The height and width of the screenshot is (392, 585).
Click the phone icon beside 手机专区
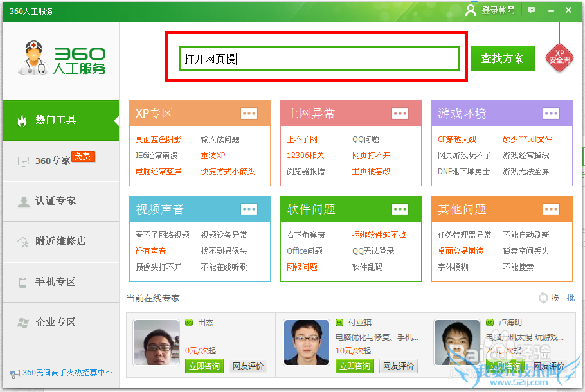pyautogui.click(x=22, y=282)
